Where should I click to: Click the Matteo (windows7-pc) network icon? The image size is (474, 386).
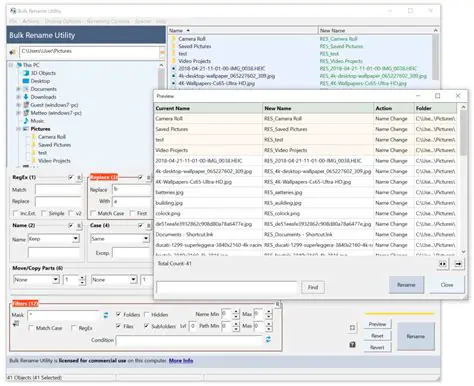pyautogui.click(x=26, y=113)
